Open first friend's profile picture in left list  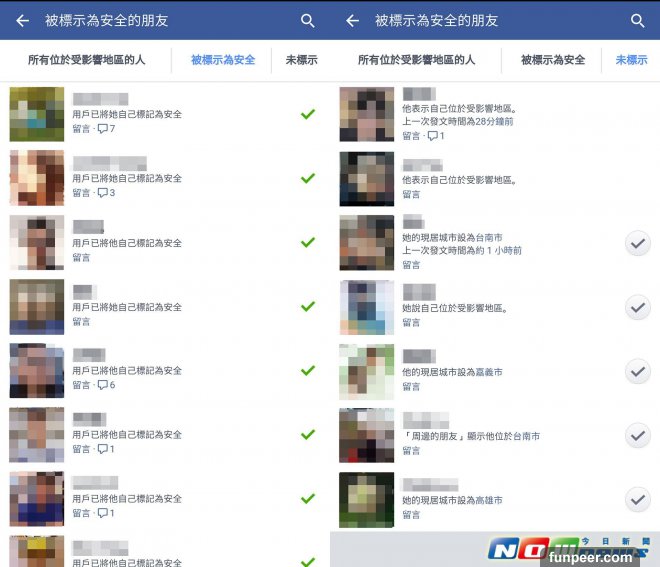37,114
